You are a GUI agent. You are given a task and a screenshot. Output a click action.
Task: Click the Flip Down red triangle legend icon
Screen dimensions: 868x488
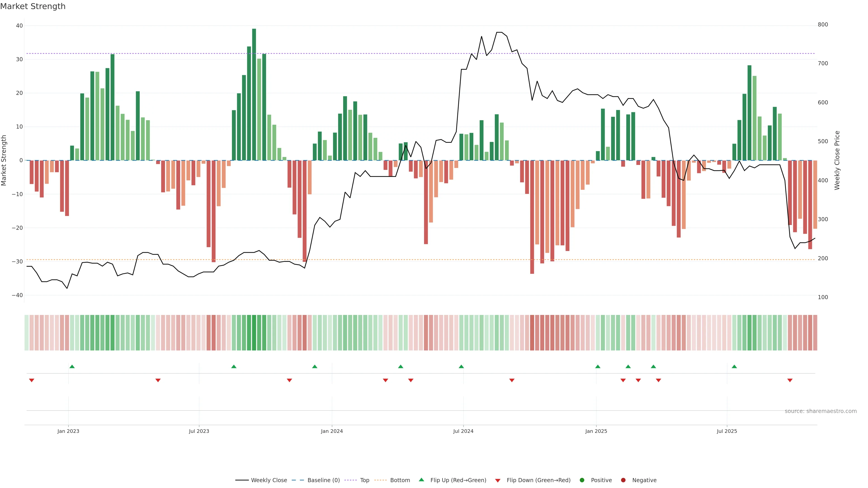click(x=498, y=481)
